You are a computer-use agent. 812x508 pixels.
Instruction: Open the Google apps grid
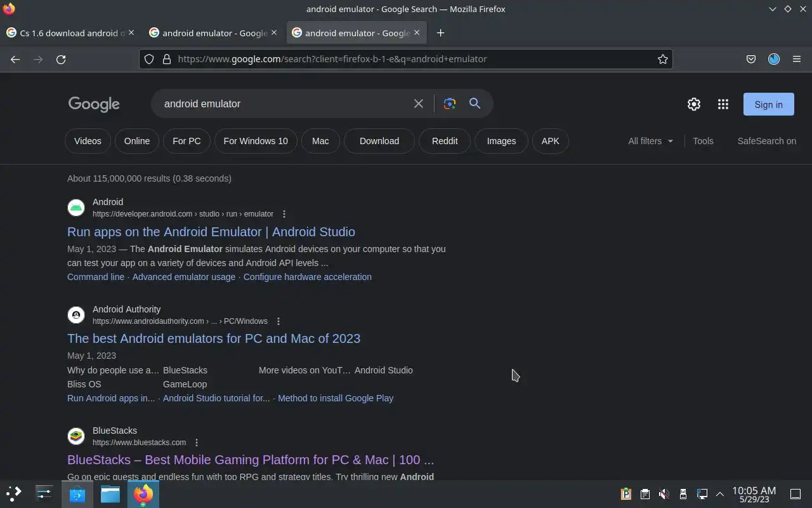pyautogui.click(x=723, y=104)
